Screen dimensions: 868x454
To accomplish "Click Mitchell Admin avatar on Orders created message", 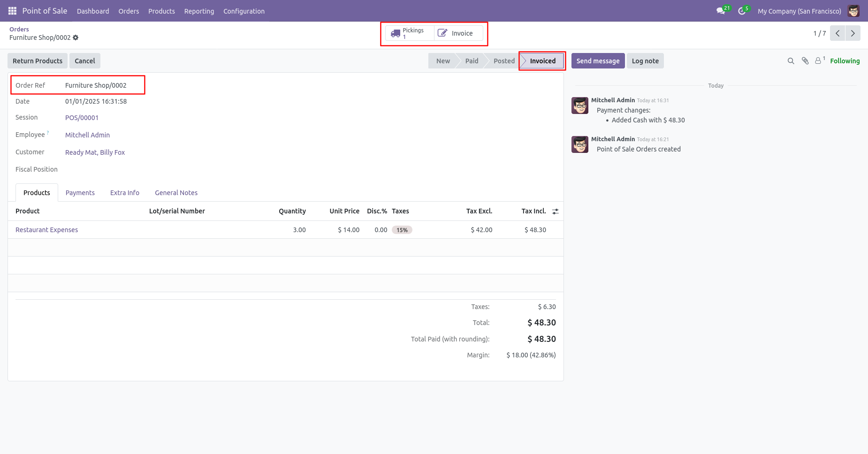I will (x=580, y=144).
